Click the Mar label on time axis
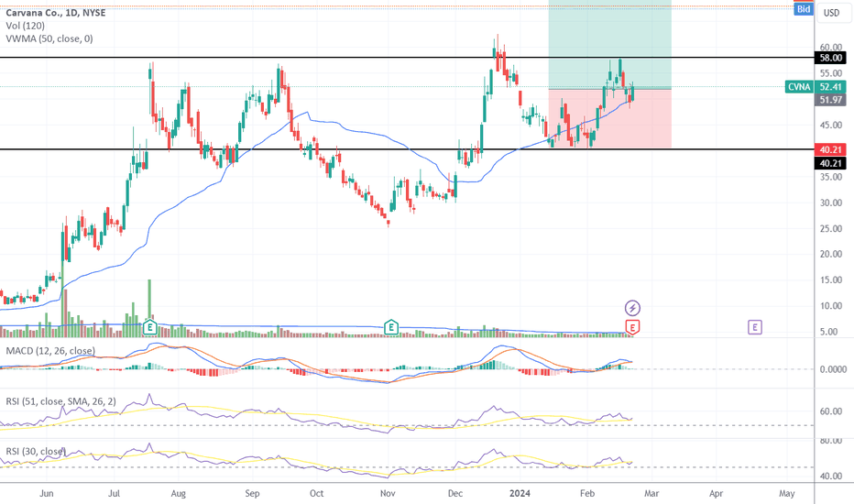The image size is (854, 504). (x=651, y=494)
